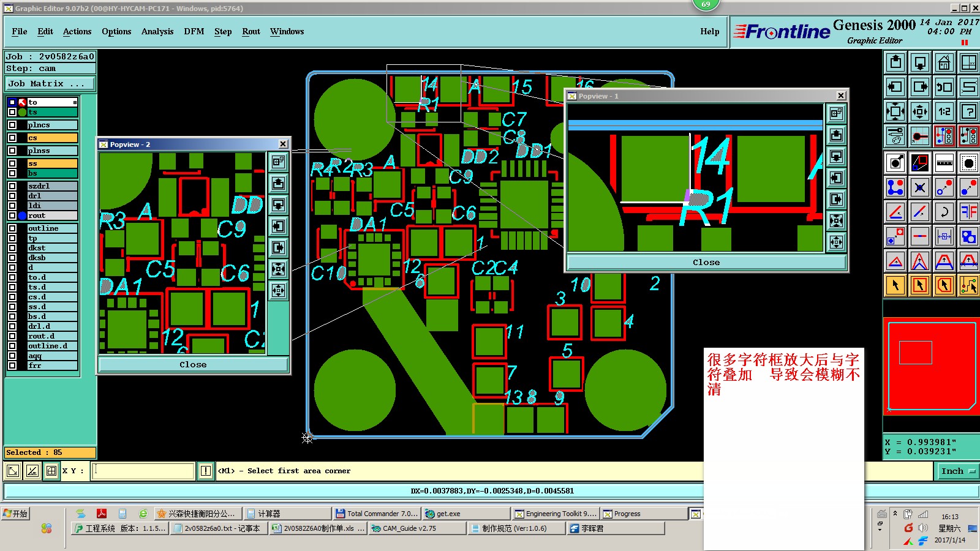Image resolution: width=980 pixels, height=551 pixels.
Task: Select the net select tool icon
Action: [969, 285]
